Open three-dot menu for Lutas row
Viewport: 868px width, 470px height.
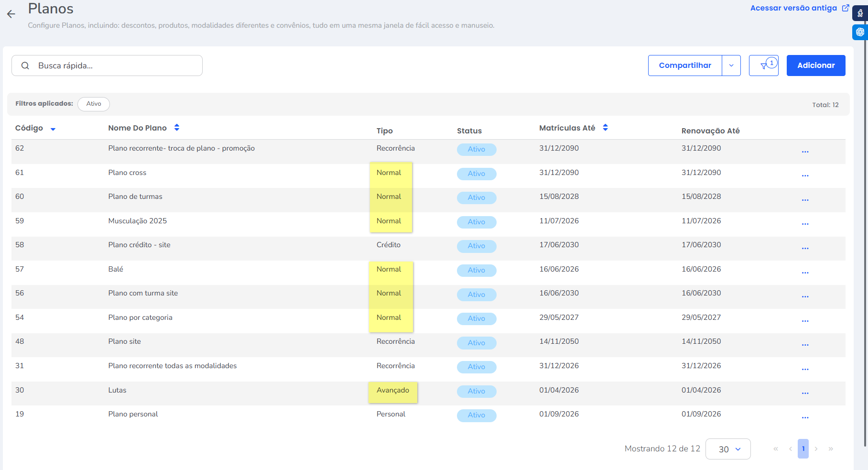(x=805, y=393)
